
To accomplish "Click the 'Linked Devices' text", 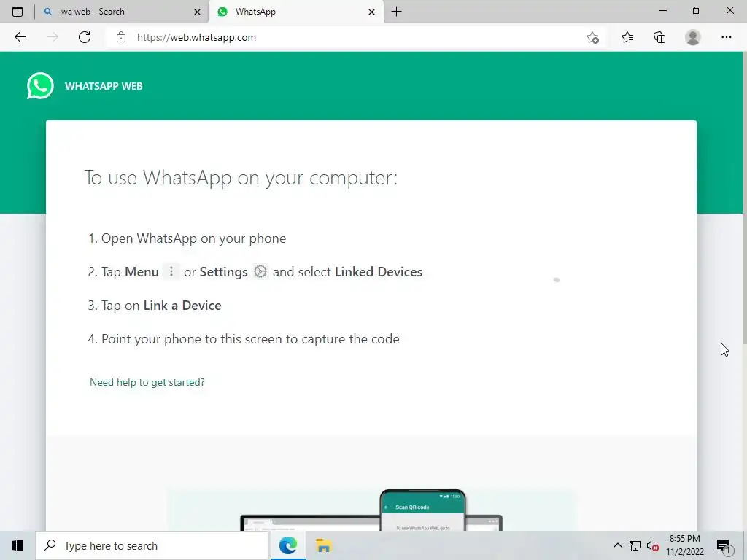I will pyautogui.click(x=379, y=272).
